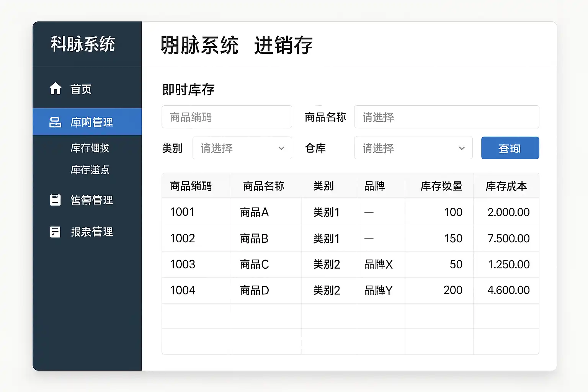588x392 pixels.
Task: Open the 商品名称 请选择 selector field
Action: 446,117
